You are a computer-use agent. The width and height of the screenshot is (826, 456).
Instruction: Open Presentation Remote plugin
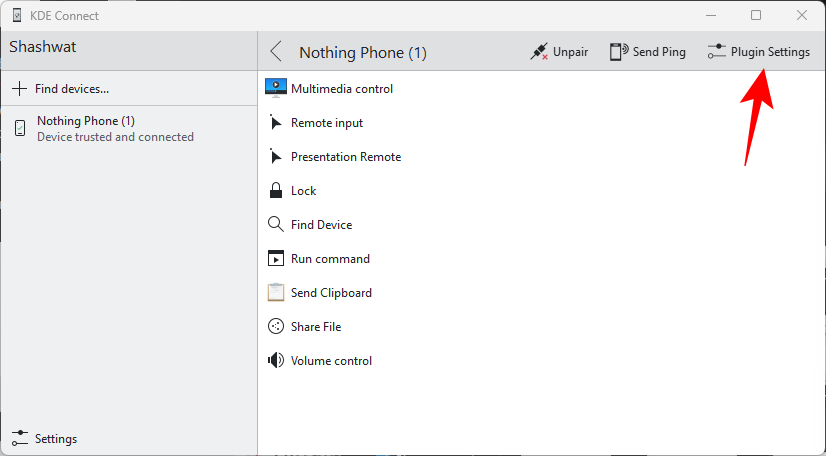coord(345,157)
